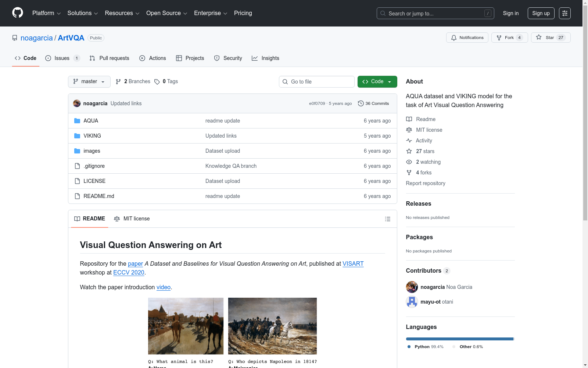Open the command palette icon button
The width and height of the screenshot is (588, 368).
coord(565,13)
